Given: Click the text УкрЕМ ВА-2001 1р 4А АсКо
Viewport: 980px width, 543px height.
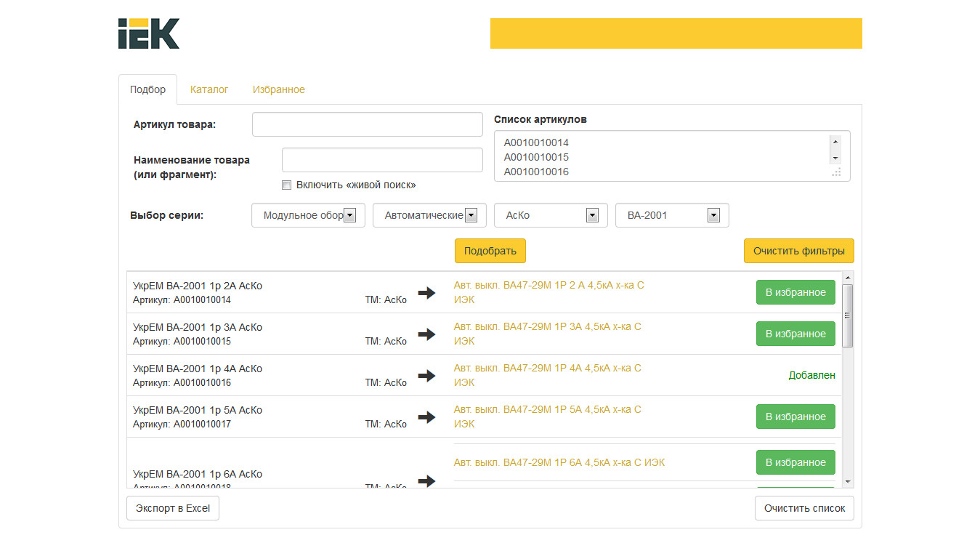Looking at the screenshot, I should click(198, 369).
